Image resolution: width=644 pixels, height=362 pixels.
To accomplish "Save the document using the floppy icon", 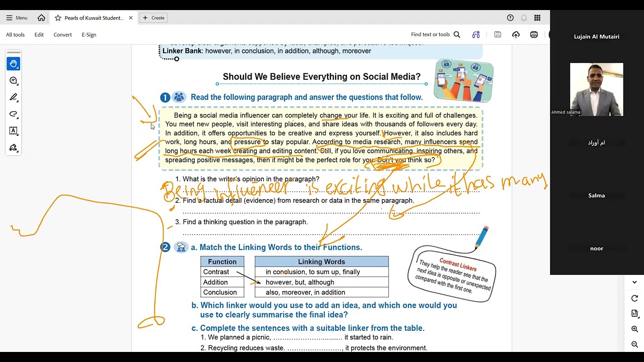I will point(498,35).
